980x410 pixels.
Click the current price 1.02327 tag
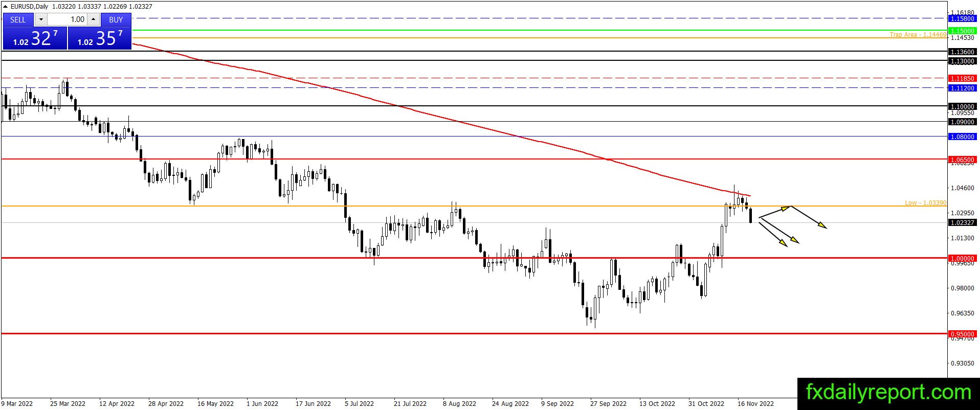[x=962, y=223]
